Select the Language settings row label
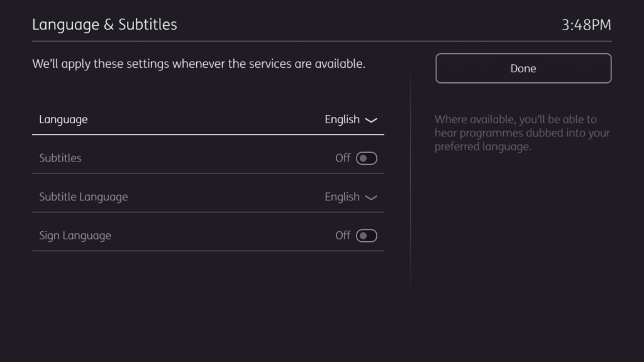644x362 pixels. point(64,119)
